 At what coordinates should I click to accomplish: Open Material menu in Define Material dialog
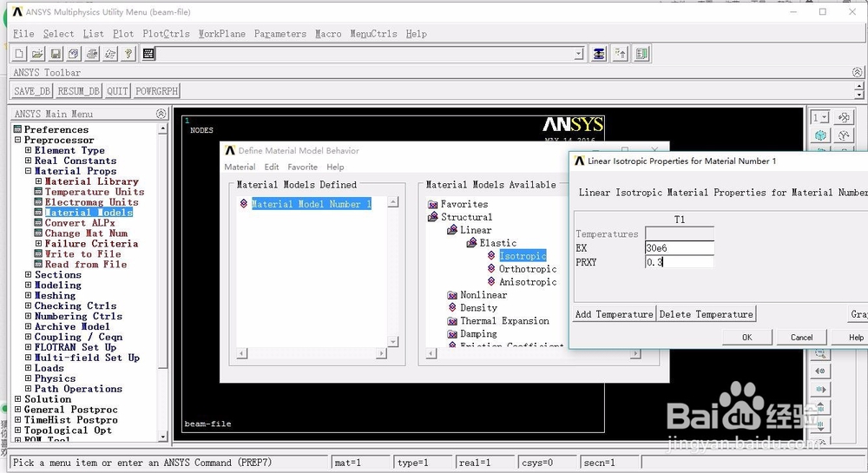pyautogui.click(x=240, y=168)
